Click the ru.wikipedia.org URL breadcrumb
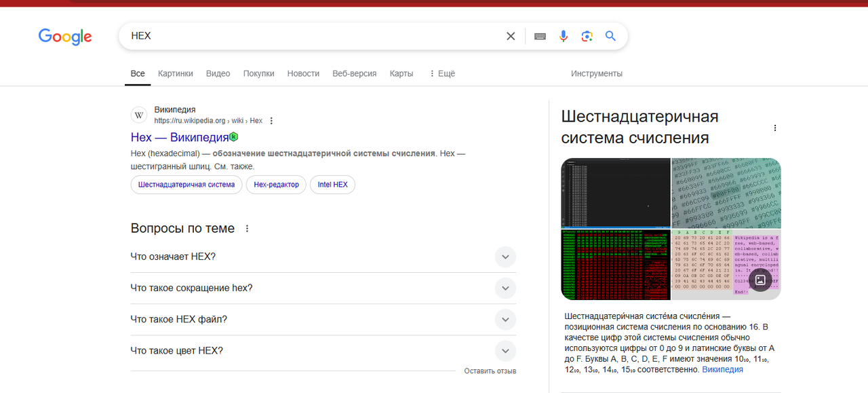The width and height of the screenshot is (868, 393). tap(208, 121)
